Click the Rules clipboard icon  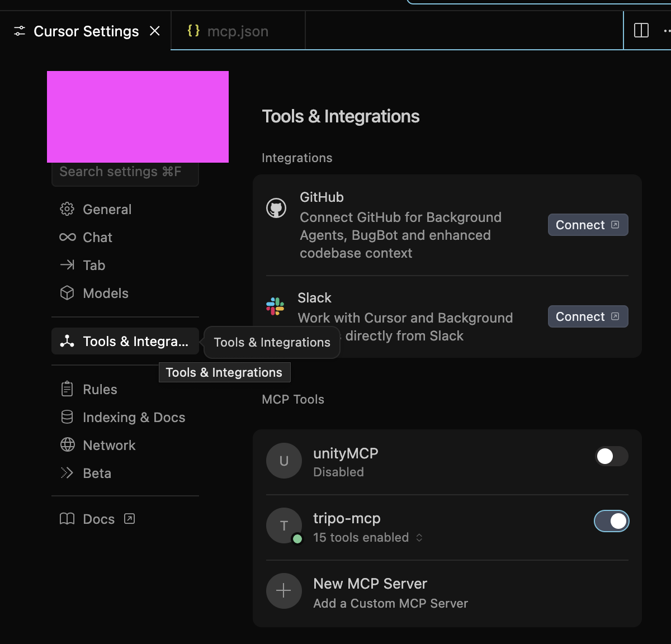pos(67,389)
